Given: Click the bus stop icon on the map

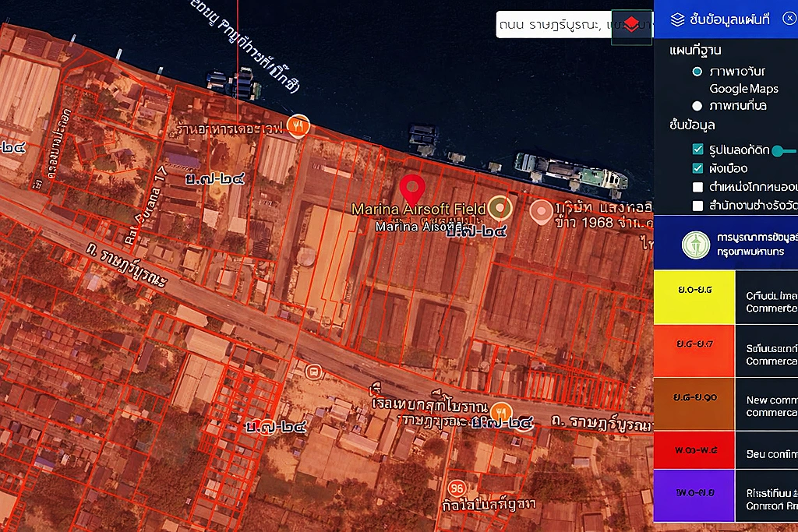Looking at the screenshot, I should [x=314, y=372].
